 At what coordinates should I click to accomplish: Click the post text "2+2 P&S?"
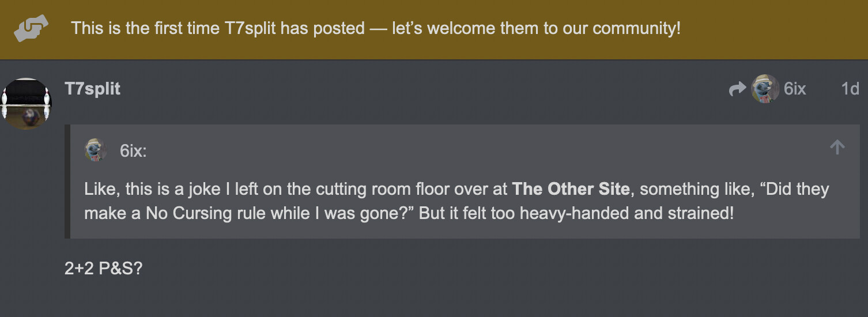point(103,269)
